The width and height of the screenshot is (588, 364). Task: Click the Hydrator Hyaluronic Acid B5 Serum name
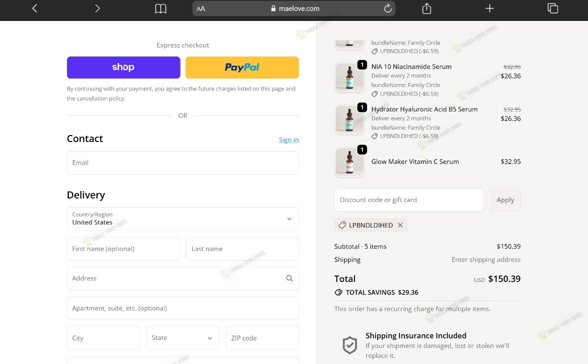click(x=424, y=109)
